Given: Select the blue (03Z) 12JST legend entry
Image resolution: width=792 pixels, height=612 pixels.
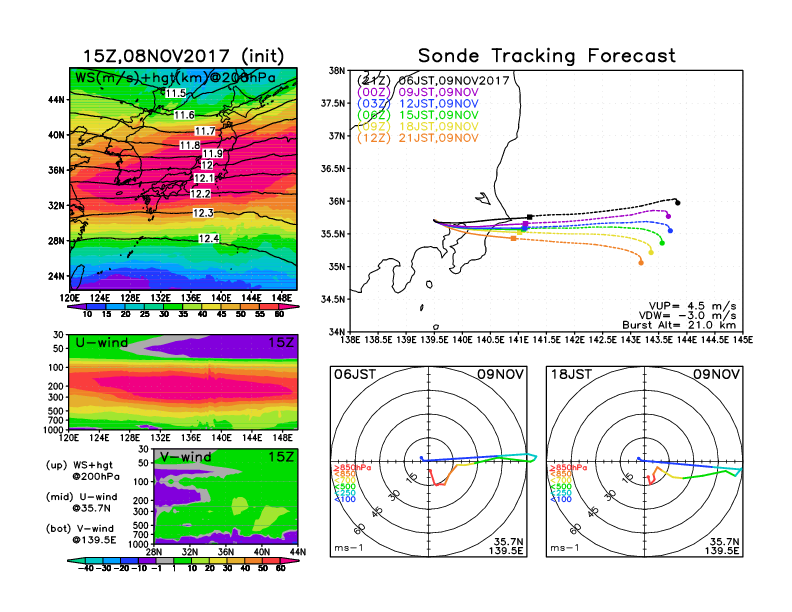Looking at the screenshot, I should pos(417,104).
